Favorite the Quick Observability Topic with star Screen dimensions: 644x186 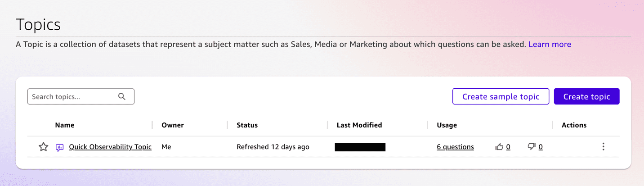pos(43,147)
